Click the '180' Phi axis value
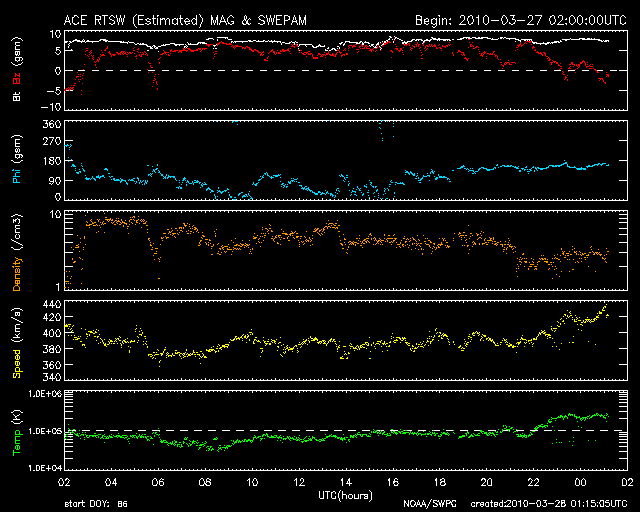Viewport: 640px width, 512px height. point(52,161)
